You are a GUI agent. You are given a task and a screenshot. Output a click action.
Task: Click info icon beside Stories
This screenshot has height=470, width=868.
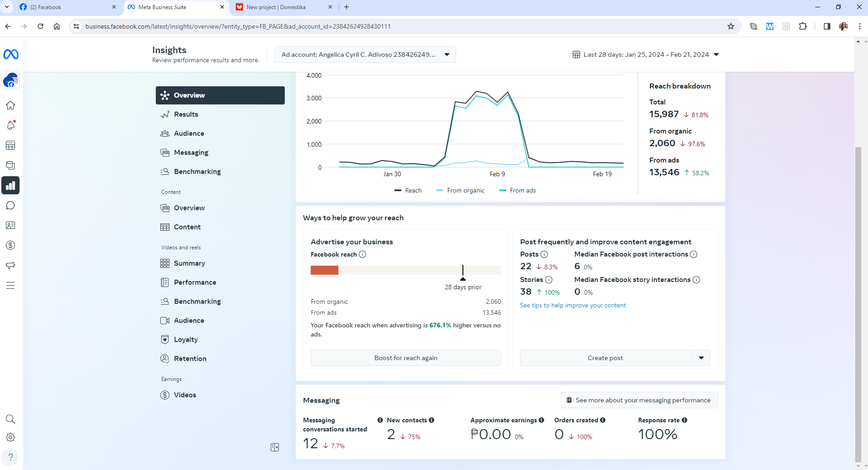(x=549, y=280)
